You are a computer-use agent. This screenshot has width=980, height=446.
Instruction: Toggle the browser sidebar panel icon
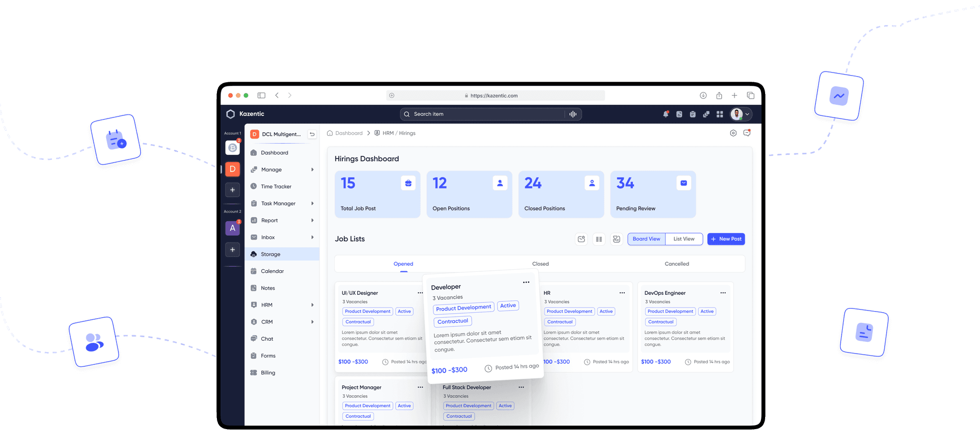click(261, 96)
